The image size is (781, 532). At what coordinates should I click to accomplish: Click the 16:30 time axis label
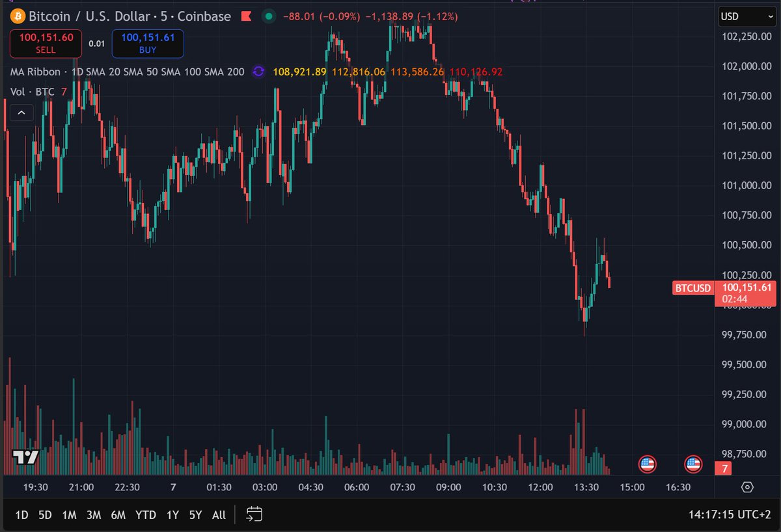point(678,487)
